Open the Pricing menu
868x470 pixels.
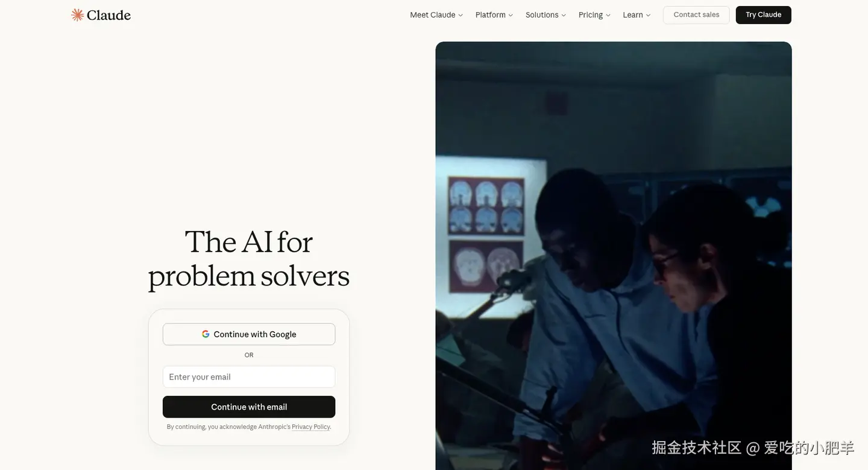pos(594,15)
